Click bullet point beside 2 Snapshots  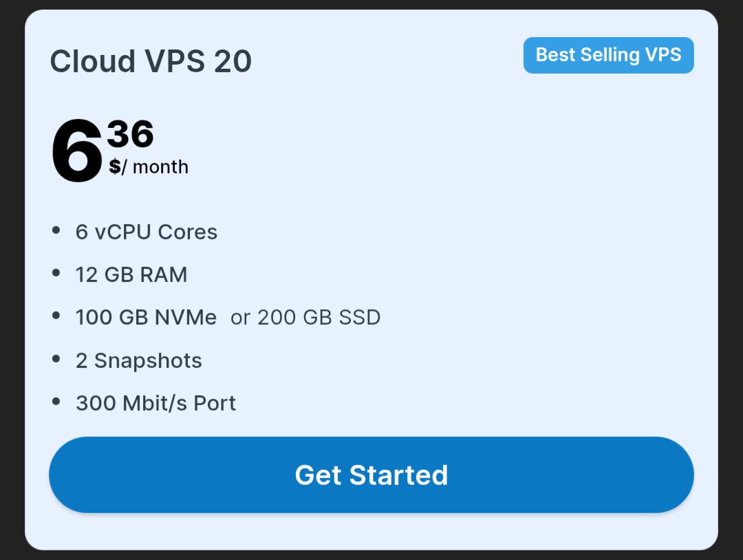(56, 359)
